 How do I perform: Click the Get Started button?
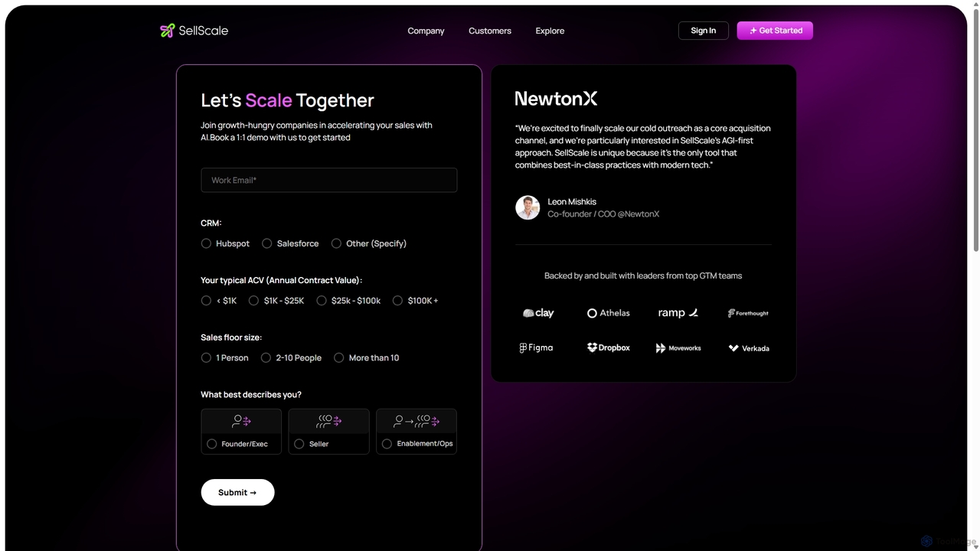click(x=775, y=31)
